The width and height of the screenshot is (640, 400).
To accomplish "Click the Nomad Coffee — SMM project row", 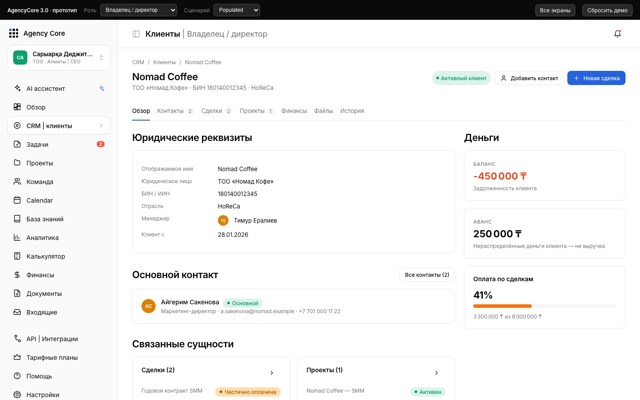I will click(376, 391).
